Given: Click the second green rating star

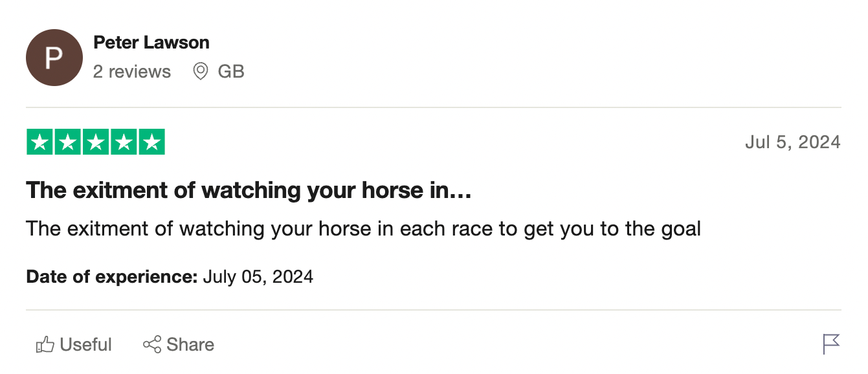Looking at the screenshot, I should coord(68,142).
